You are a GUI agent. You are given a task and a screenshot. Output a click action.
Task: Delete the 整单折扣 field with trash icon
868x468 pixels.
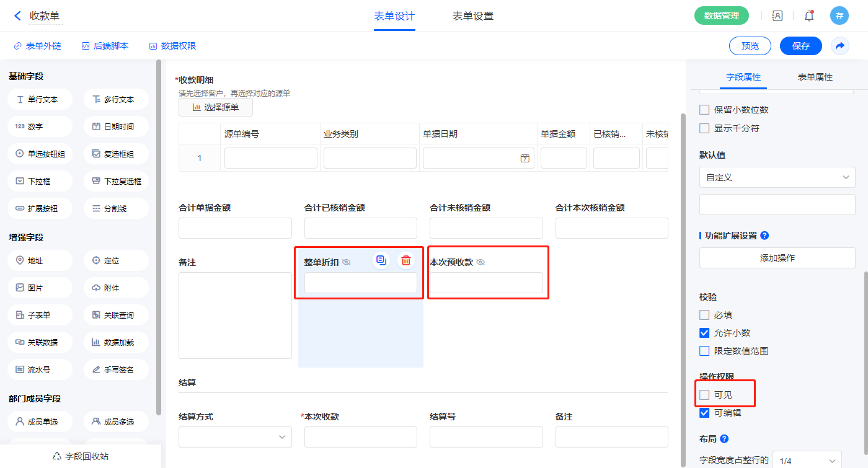click(x=405, y=260)
